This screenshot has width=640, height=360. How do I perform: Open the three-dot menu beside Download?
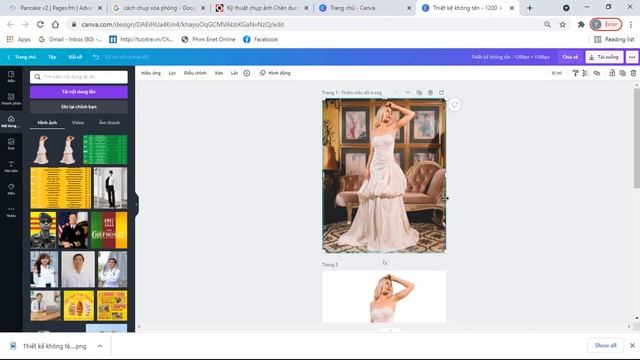click(632, 57)
